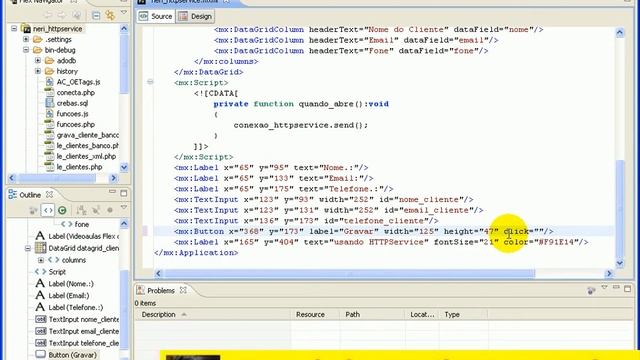Viewport: 640px width, 360px height.
Task: Select Label (Telefone.:) in Outline
Action: point(76,307)
